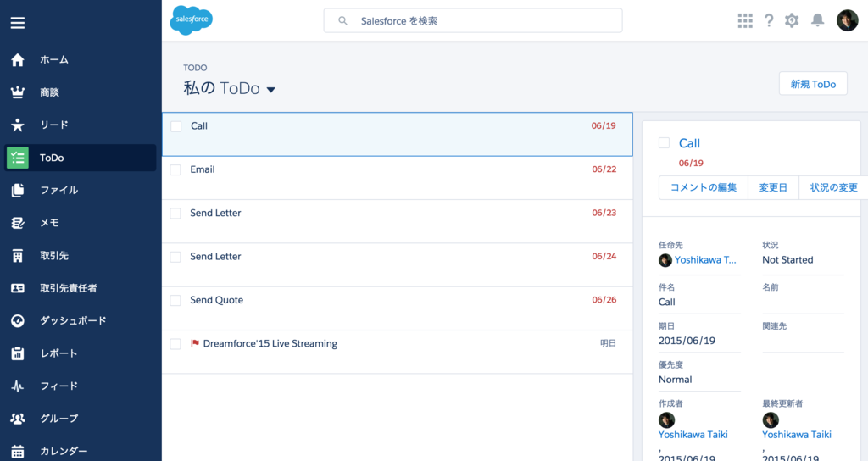Select the Send Letter task due 06/23

pyautogui.click(x=397, y=221)
